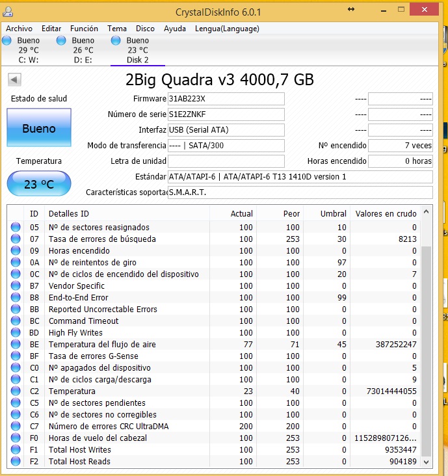Click status orb for C: W: disk
448x476 pixels.
(x=7, y=40)
